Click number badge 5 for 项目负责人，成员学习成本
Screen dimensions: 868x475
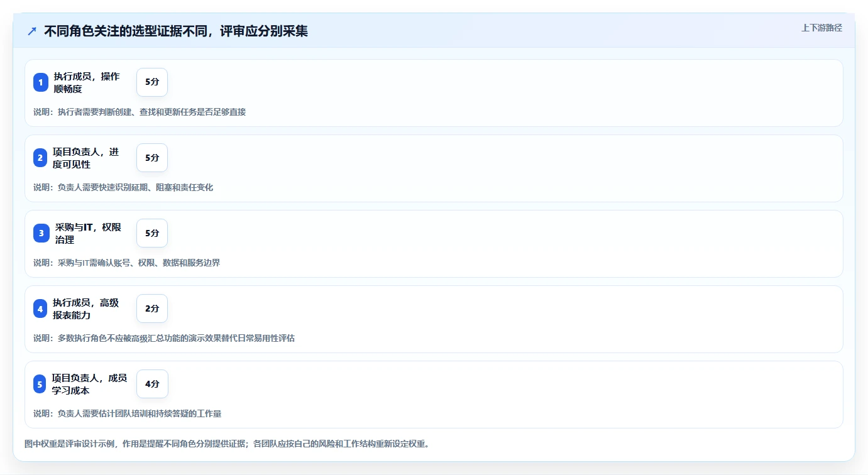pyautogui.click(x=40, y=384)
